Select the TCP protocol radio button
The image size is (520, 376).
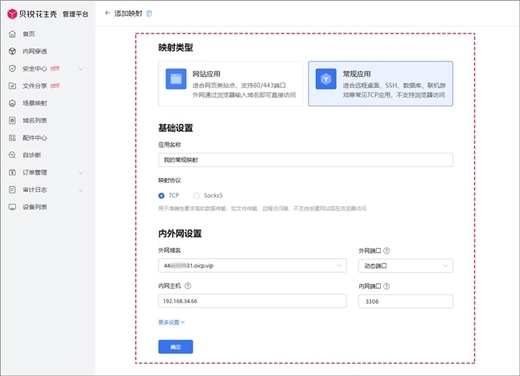coord(161,196)
